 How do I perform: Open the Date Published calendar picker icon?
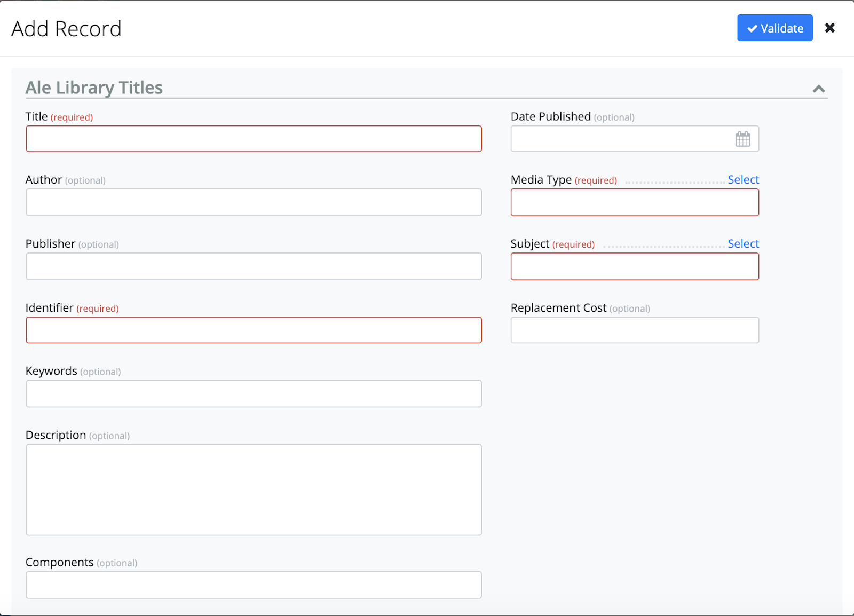coord(742,139)
